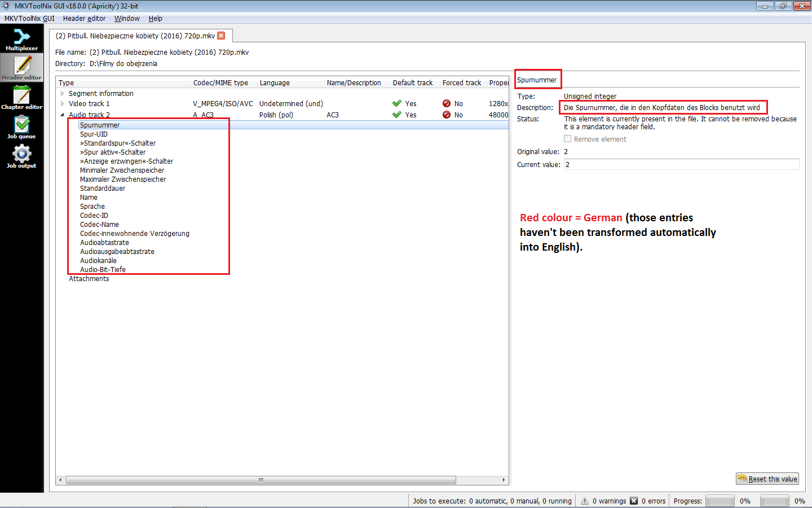
Task: Click the Audio track 2 default-track checkmark
Action: click(397, 115)
